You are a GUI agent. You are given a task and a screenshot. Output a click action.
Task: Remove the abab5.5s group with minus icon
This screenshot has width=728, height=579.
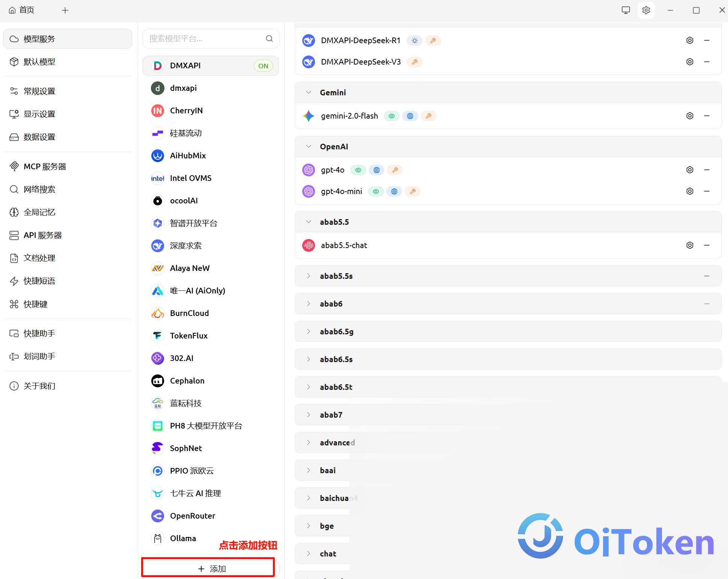[707, 276]
